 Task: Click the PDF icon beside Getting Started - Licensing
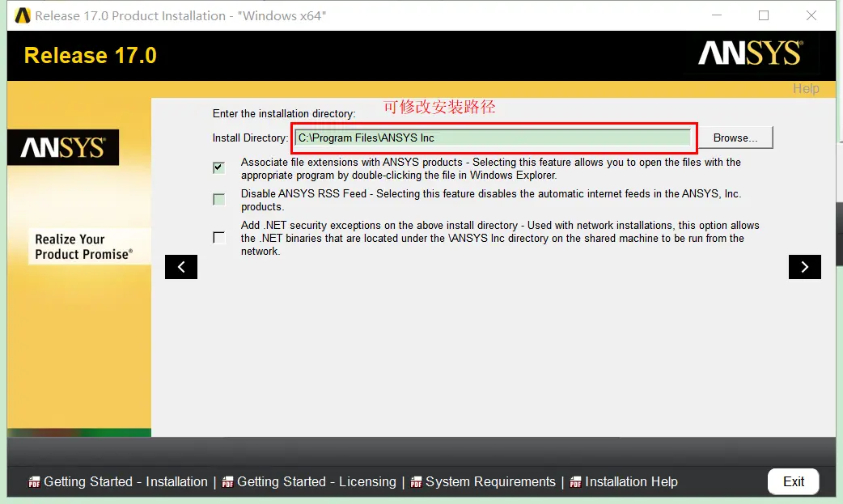pos(228,482)
